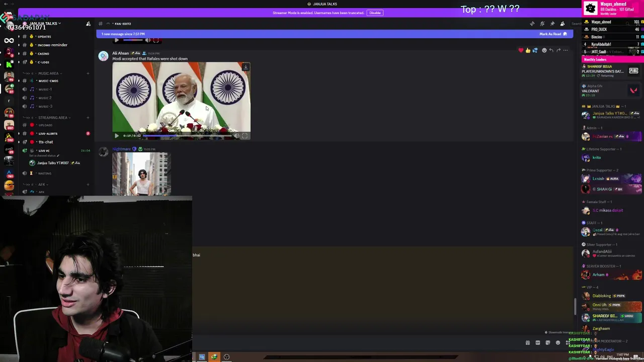The width and height of the screenshot is (644, 362).
Task: Click Ali Ahsan's username
Action: [120, 53]
